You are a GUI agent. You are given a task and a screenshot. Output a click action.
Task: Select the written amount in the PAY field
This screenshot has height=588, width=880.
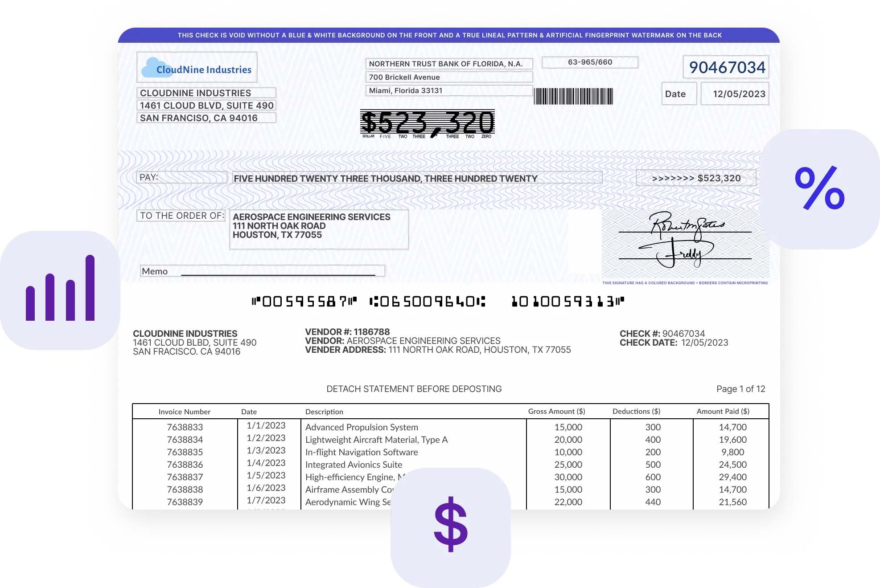(385, 179)
